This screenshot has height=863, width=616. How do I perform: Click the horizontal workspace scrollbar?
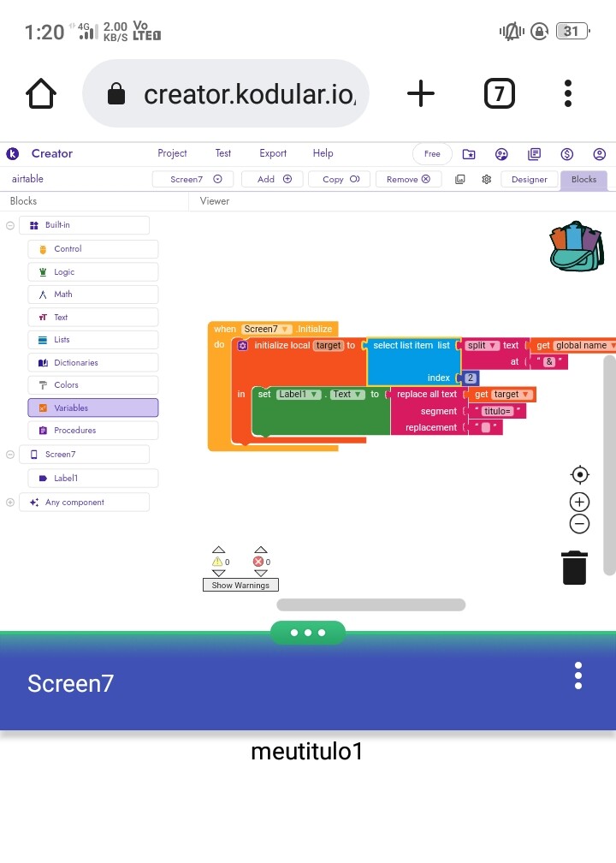[x=371, y=604]
